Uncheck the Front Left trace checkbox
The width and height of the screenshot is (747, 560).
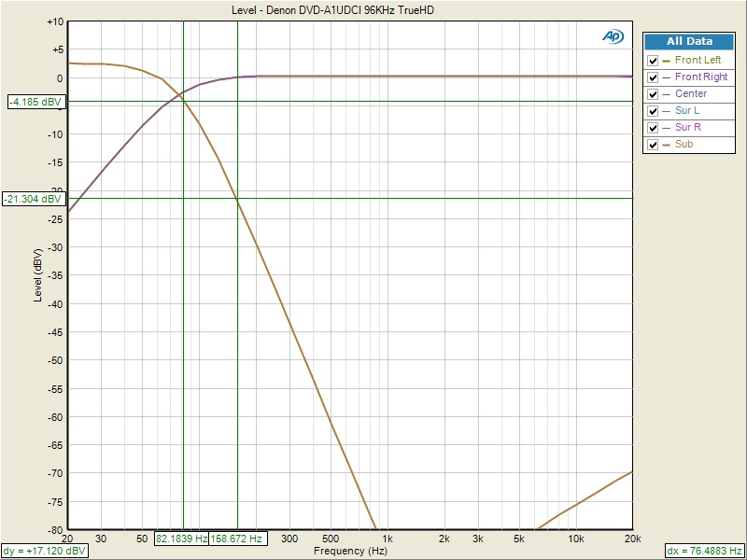tap(654, 61)
